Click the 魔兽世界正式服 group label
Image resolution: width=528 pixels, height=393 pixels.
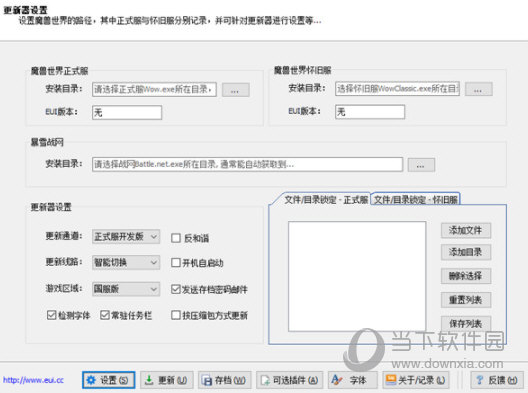[x=60, y=71]
